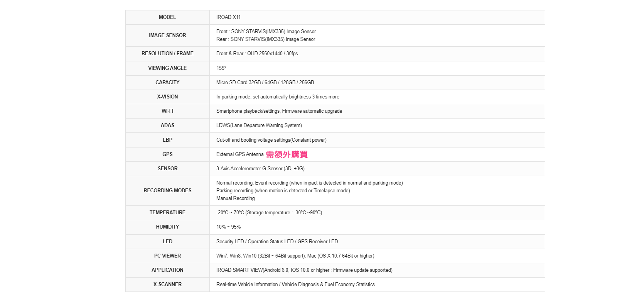Click the WI-FI row label
This screenshot has width=644, height=300.
click(167, 111)
